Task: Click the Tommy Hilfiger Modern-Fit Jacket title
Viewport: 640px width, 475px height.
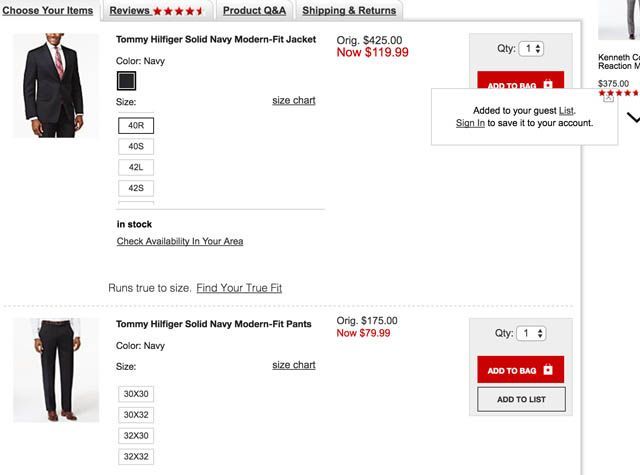Action: (x=216, y=40)
